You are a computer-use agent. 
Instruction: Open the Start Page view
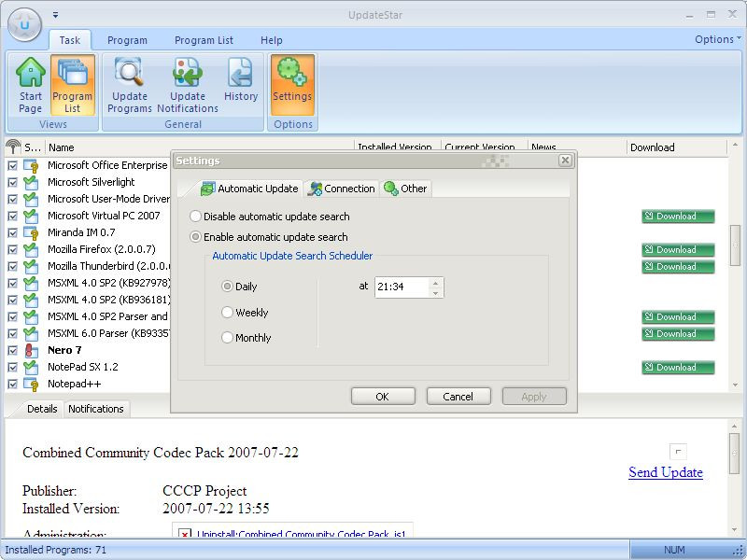(31, 85)
